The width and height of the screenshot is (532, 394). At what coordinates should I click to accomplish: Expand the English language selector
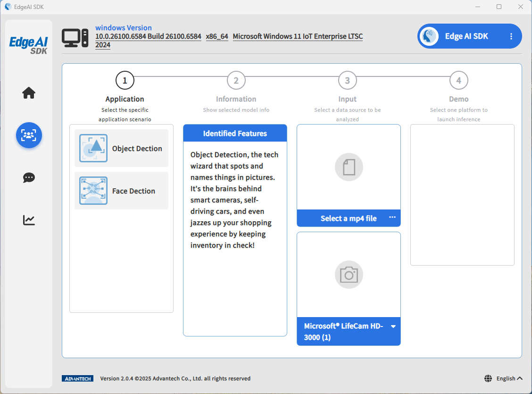(x=504, y=378)
